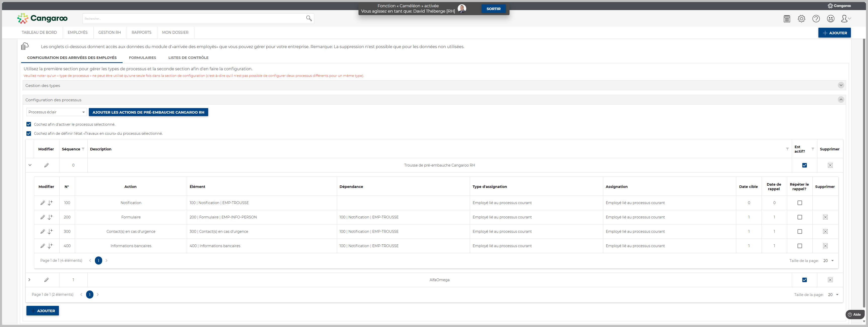
Task: Uncheck the activate selected process checkbox
Action: (x=29, y=124)
